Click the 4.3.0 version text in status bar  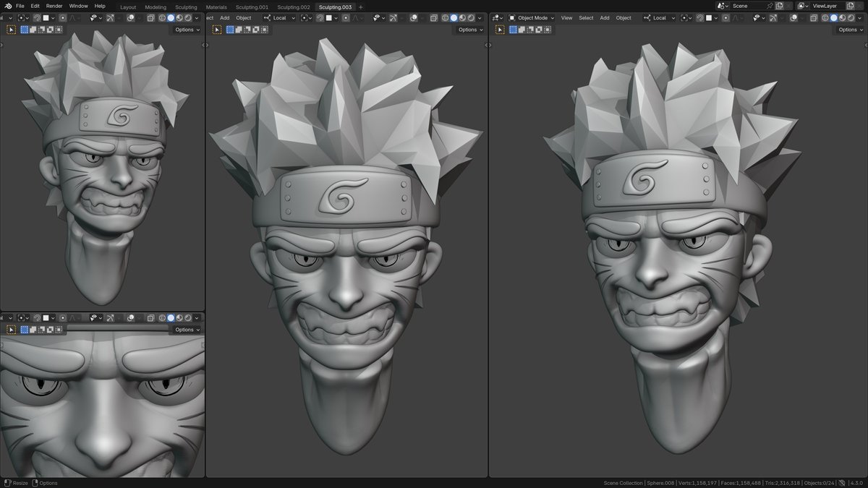(856, 483)
